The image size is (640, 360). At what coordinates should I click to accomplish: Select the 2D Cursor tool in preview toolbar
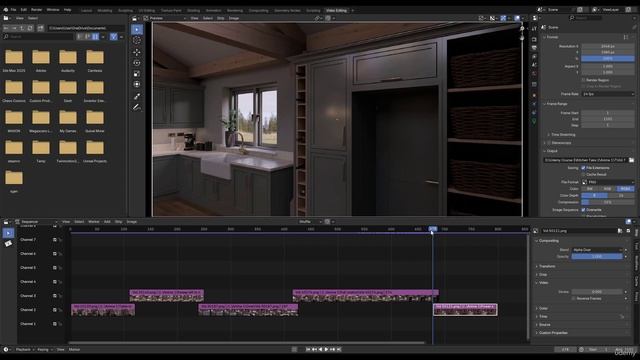137,40
